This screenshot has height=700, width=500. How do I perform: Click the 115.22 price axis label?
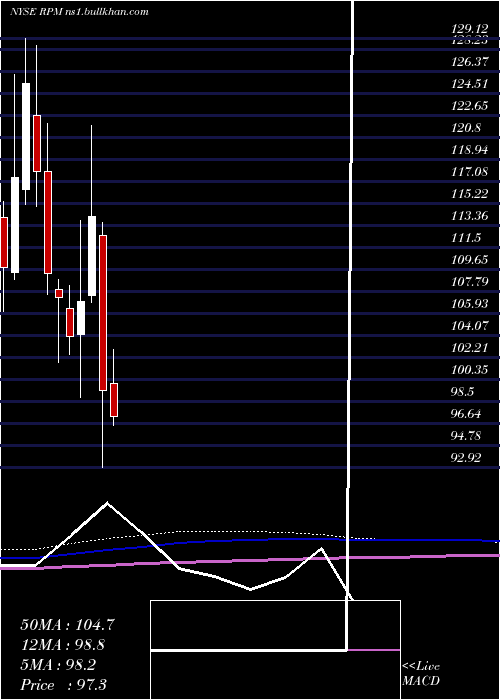(470, 194)
